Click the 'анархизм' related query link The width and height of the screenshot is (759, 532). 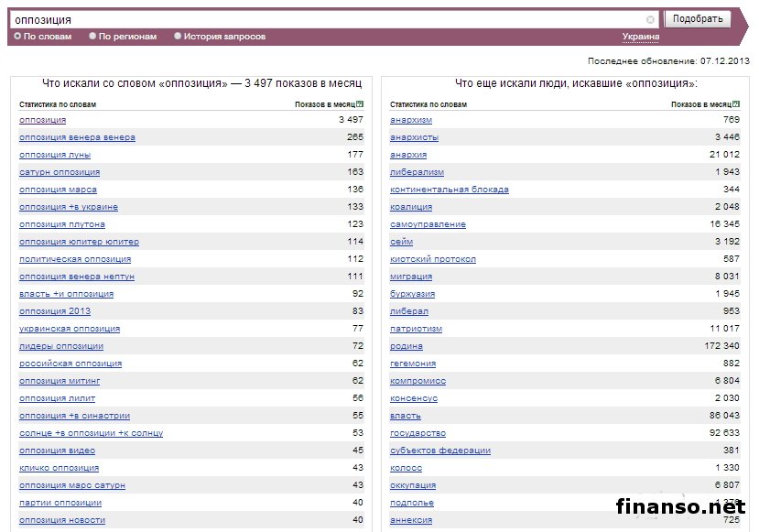(411, 120)
